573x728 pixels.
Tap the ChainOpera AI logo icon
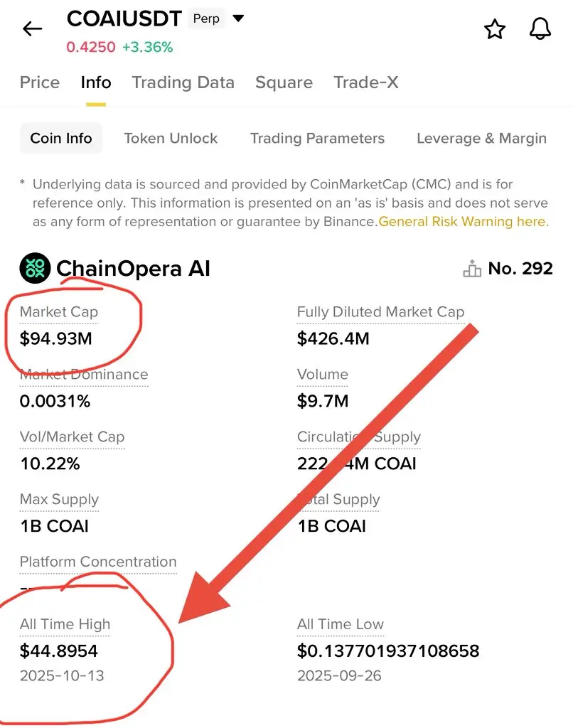(35, 268)
